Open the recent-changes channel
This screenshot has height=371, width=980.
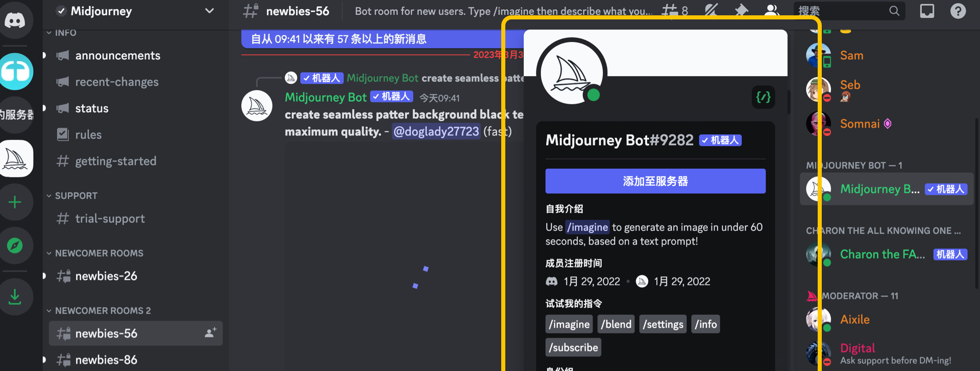coord(136,82)
